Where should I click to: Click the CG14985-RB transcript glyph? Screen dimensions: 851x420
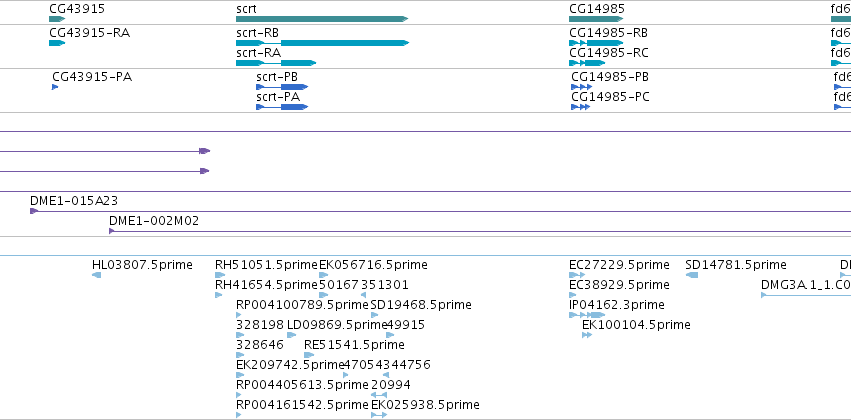pos(596,43)
